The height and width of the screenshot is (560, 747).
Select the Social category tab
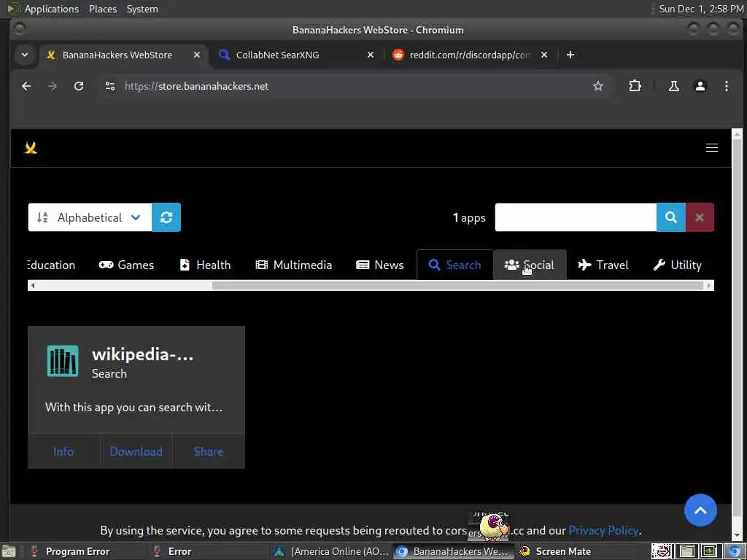pos(530,265)
